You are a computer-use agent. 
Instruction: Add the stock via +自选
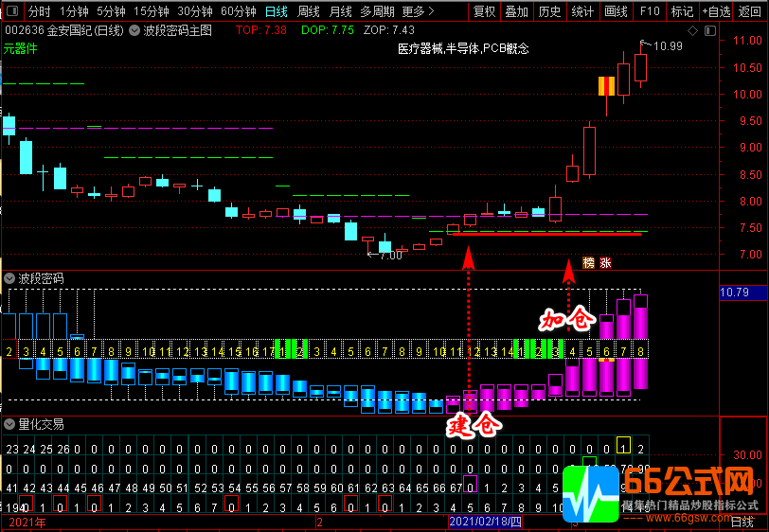click(716, 11)
